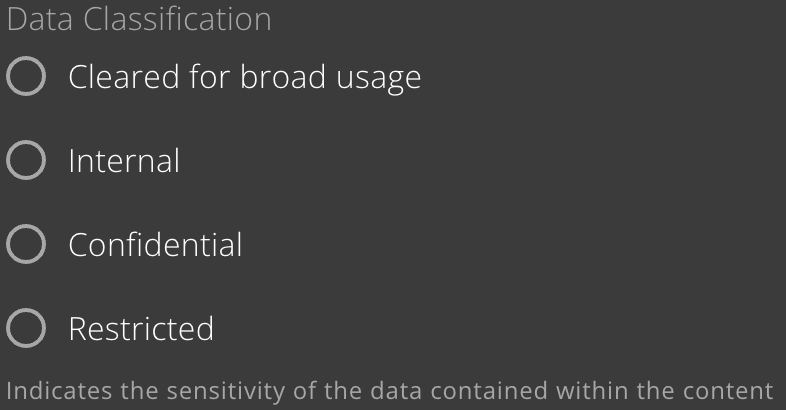786x410 pixels.
Task: Select the Cleared for broad usage radio button
Action: point(26,76)
